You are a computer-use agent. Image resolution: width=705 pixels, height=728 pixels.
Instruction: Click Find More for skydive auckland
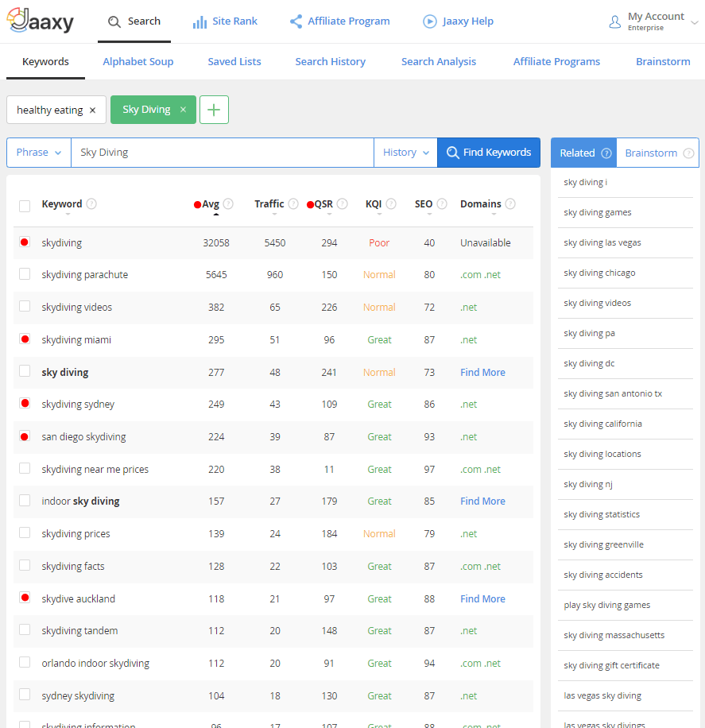[482, 599]
